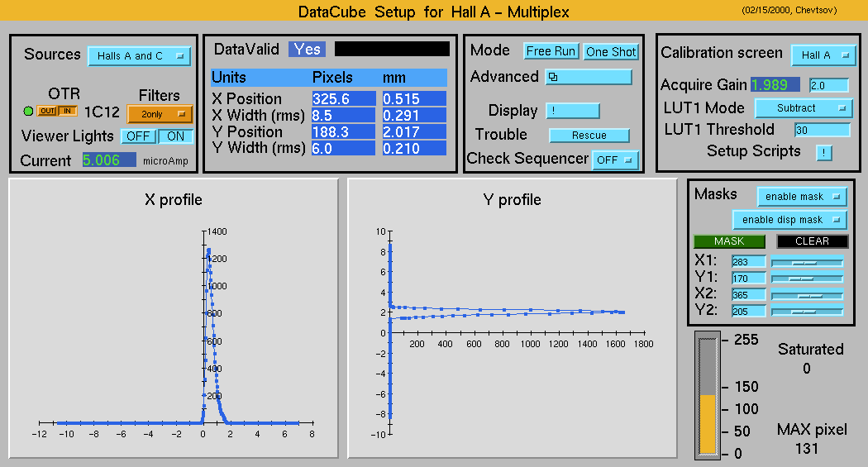The width and height of the screenshot is (868, 467).
Task: Select One Shot mode
Action: coord(611,51)
